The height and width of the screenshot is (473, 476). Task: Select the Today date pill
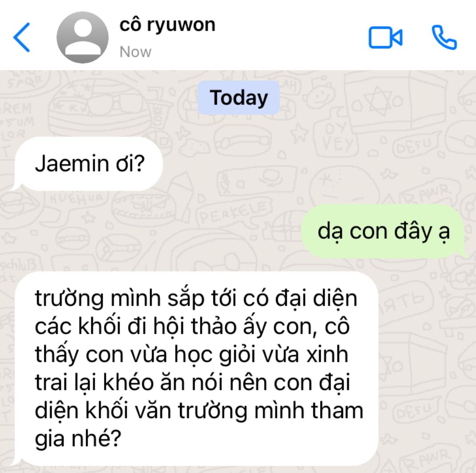click(x=239, y=98)
